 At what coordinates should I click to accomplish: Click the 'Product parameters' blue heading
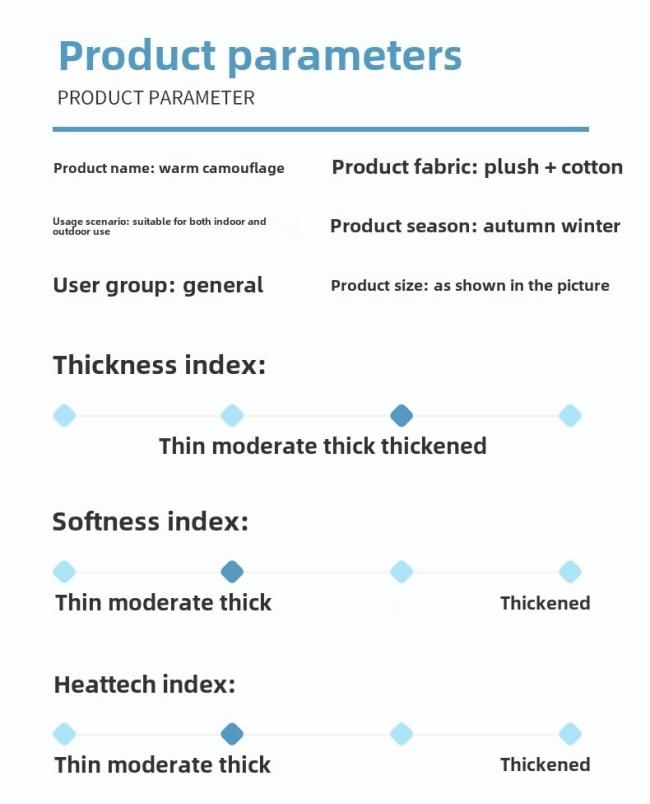[260, 57]
